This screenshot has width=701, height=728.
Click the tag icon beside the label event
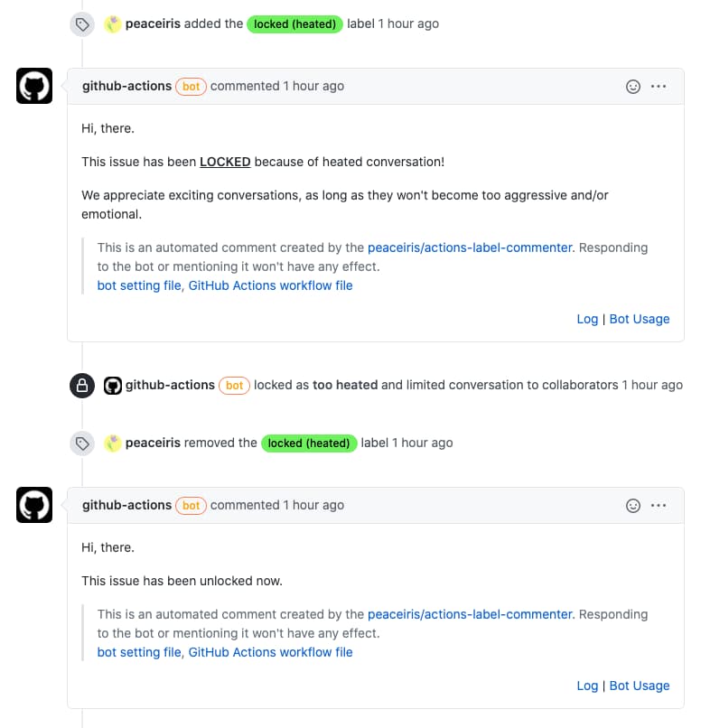point(82,24)
